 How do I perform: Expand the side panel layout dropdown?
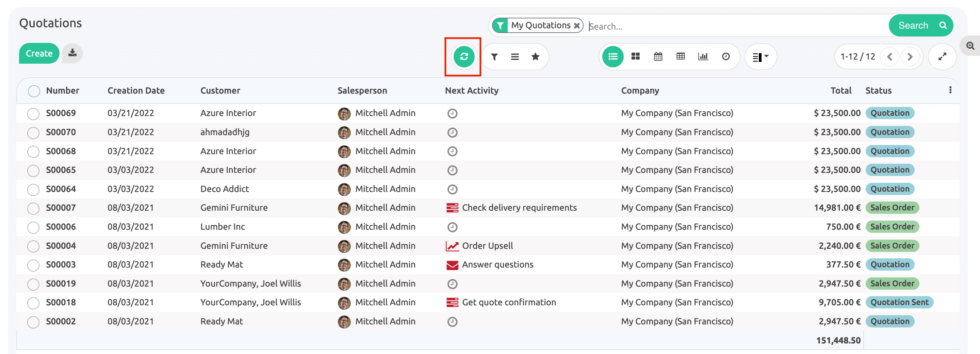pyautogui.click(x=760, y=57)
